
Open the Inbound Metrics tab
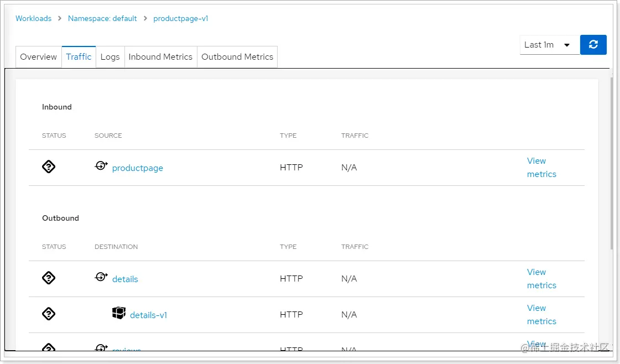tap(160, 57)
